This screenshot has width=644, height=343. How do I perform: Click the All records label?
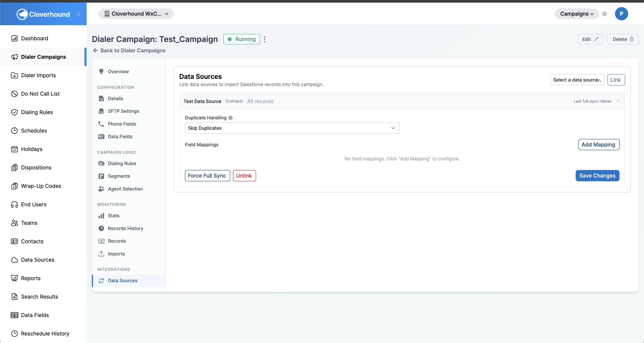point(260,101)
